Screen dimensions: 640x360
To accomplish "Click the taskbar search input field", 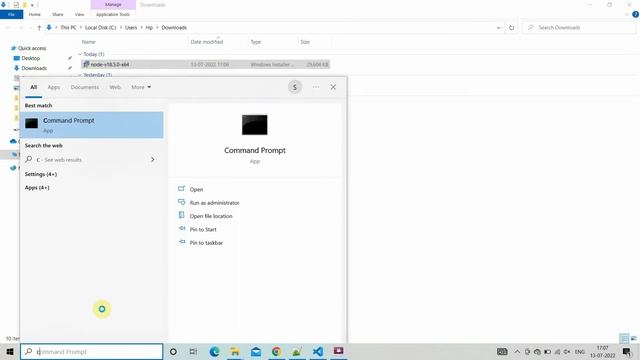I will [92, 351].
